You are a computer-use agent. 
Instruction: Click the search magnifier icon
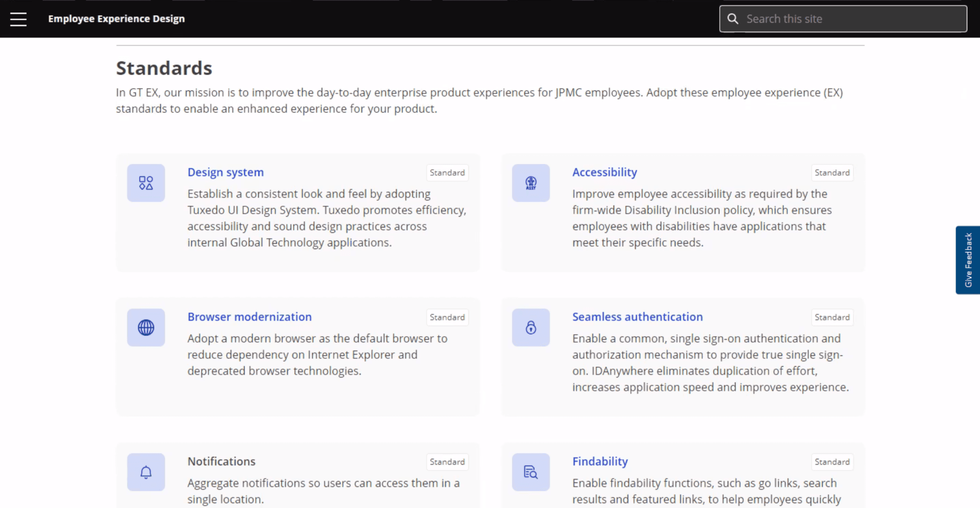pos(732,19)
